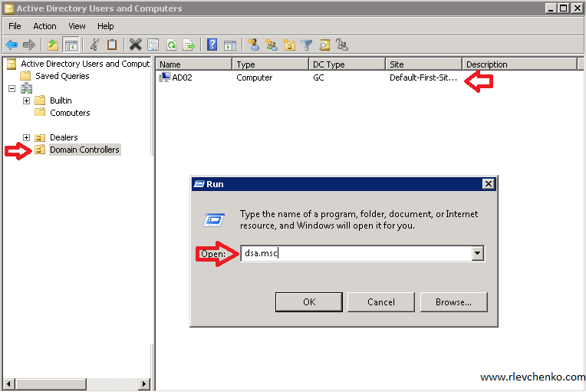The image size is (586, 392).
Task: Sort by the Site column header
Action: (424, 64)
